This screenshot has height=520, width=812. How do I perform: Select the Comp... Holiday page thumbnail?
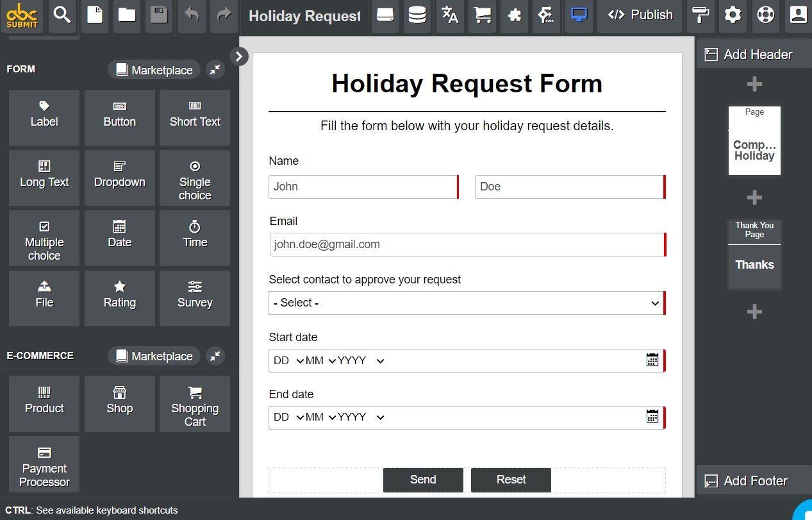[754, 141]
